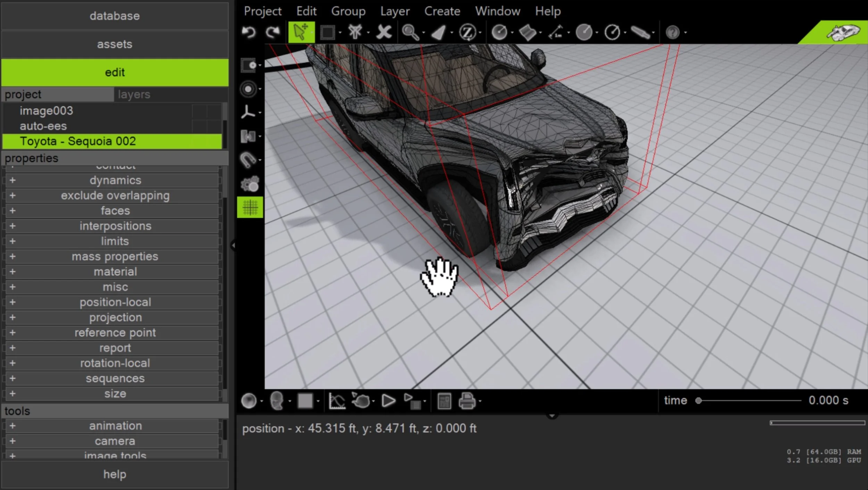This screenshot has width=868, height=490.
Task: Click the printer icon
Action: [x=467, y=401]
